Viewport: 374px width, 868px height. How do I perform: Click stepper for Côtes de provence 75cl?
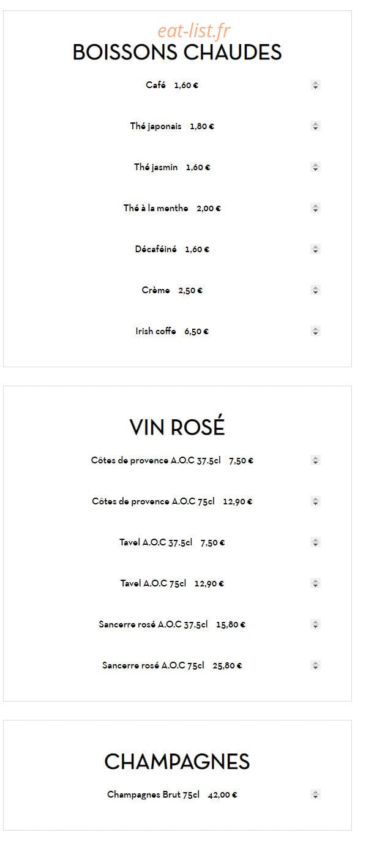tap(315, 501)
